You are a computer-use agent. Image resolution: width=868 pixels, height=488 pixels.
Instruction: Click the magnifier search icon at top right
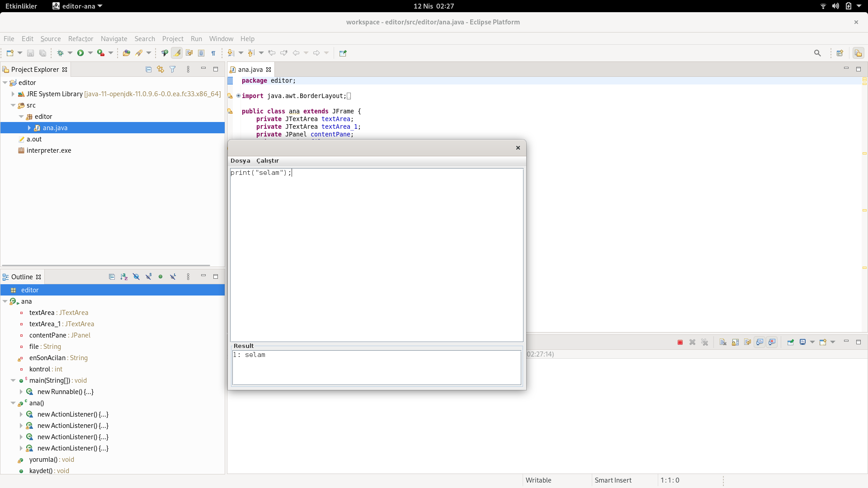(817, 53)
